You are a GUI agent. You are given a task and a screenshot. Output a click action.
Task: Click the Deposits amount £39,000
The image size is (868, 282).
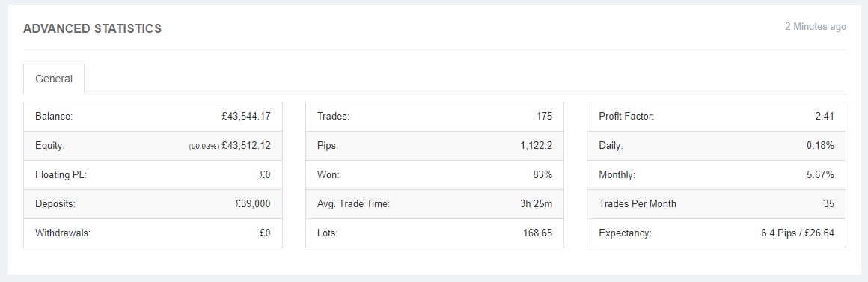253,203
